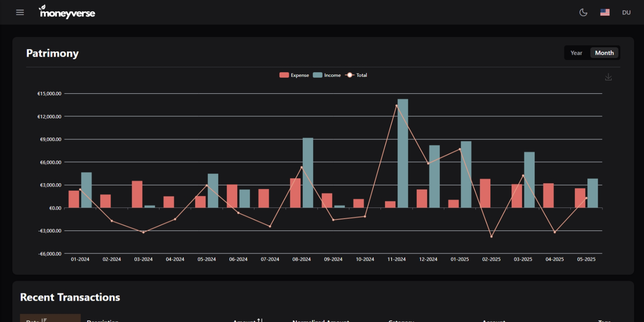
Task: Click the Patrimony heading
Action: 52,53
